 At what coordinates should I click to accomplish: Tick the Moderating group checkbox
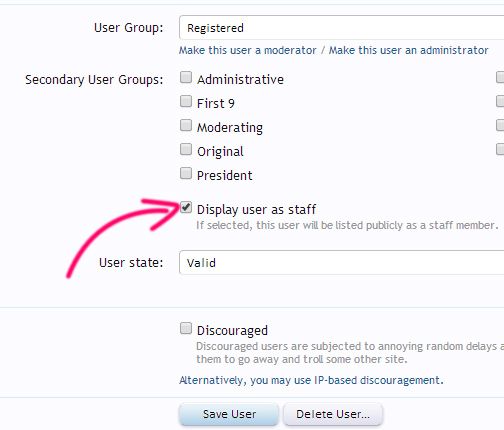pos(186,125)
